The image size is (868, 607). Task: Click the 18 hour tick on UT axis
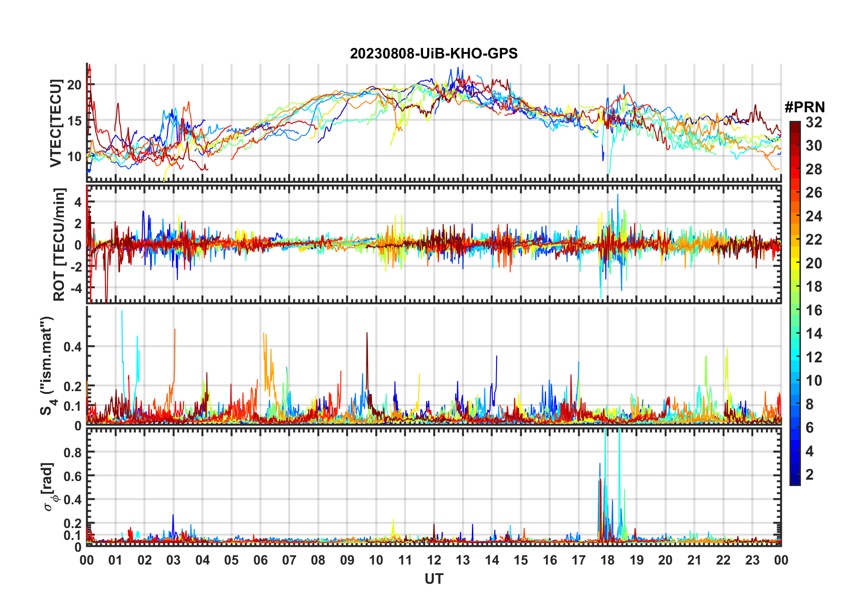607,560
